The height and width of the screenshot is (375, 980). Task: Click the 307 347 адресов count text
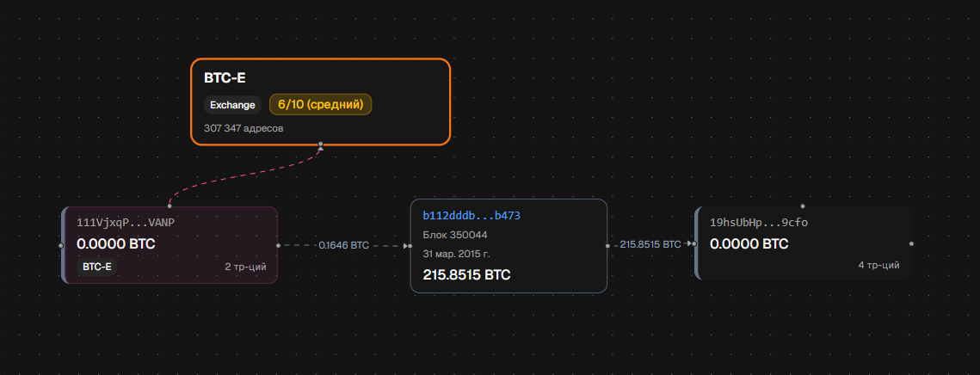(243, 128)
